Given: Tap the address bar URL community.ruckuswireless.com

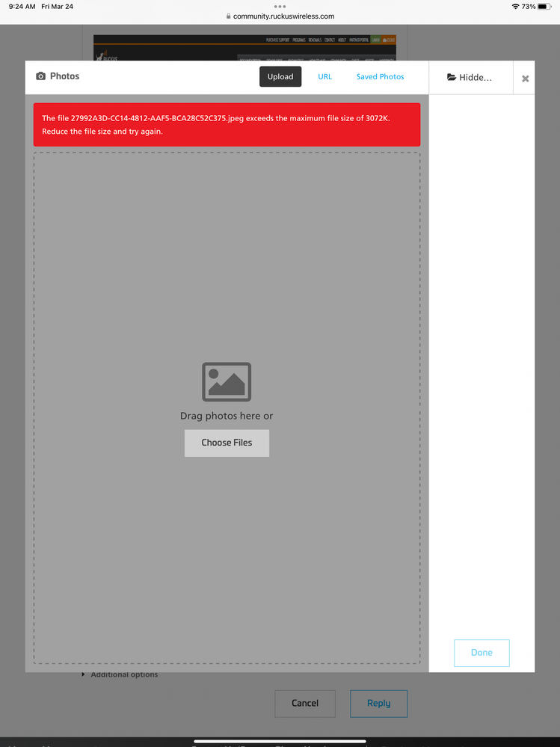Looking at the screenshot, I should [x=284, y=16].
